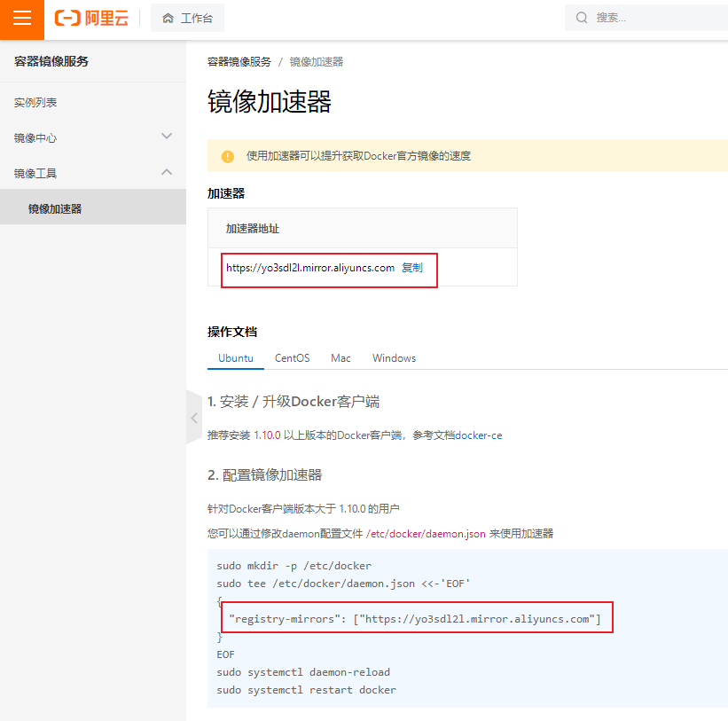728x721 pixels.
Task: Expand the 镜像中心 sidebar section
Action: pos(93,137)
